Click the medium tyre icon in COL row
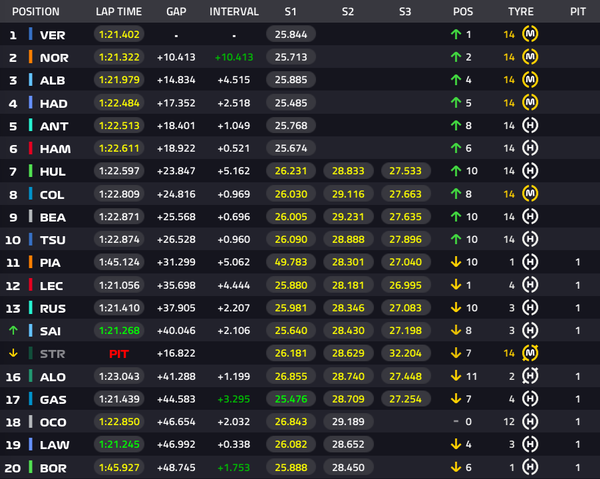600x479 pixels. [x=530, y=194]
